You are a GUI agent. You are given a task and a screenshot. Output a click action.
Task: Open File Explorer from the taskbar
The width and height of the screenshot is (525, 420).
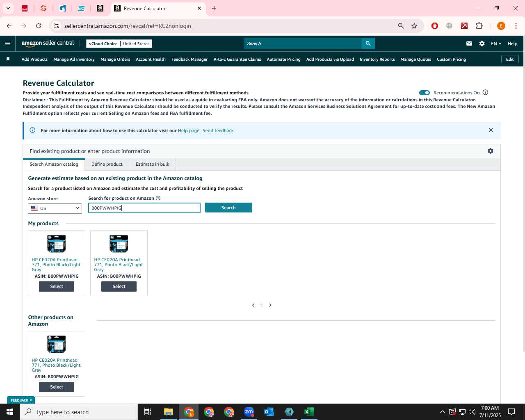coord(169,412)
